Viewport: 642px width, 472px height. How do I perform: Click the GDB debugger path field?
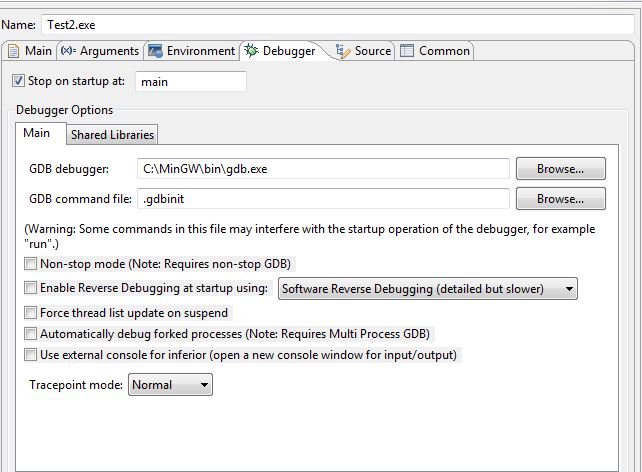point(323,169)
